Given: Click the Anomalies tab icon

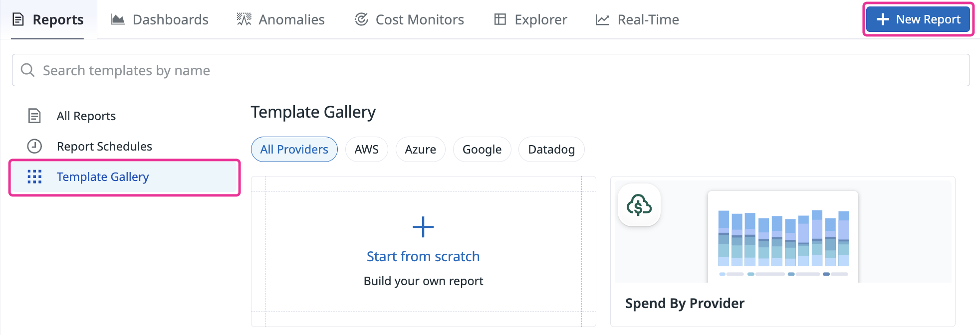Looking at the screenshot, I should 244,19.
